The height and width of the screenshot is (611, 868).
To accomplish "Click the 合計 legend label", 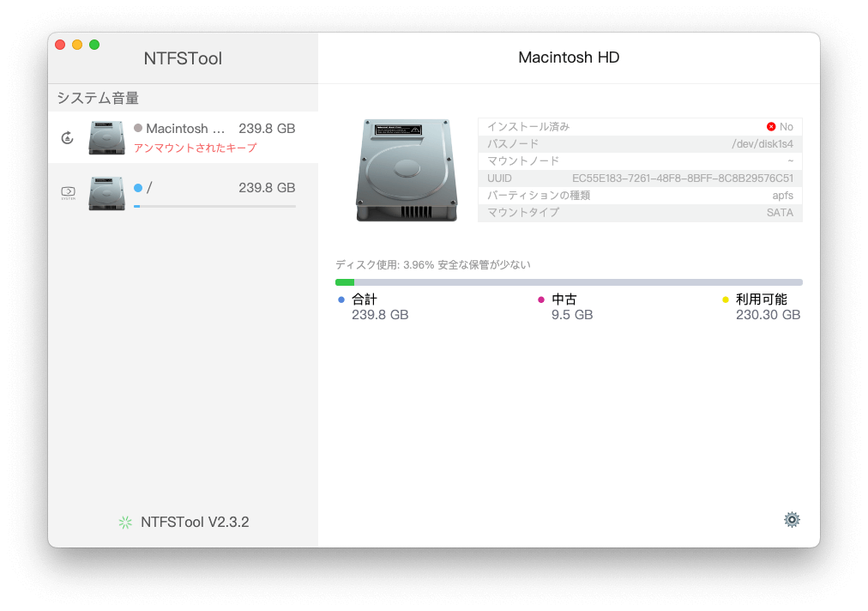I will pyautogui.click(x=365, y=299).
